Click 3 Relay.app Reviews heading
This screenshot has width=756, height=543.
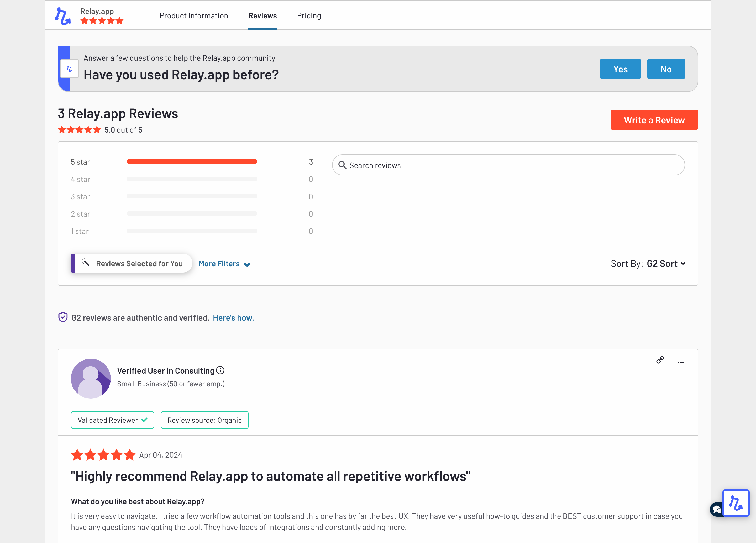[118, 113]
